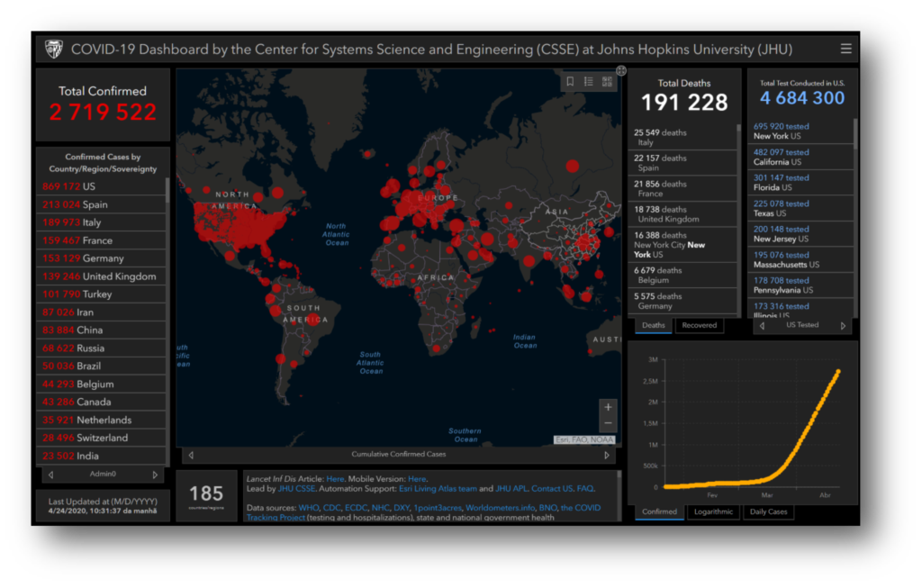
Task: Select '482 097 tested California US' entry
Action: click(800, 157)
